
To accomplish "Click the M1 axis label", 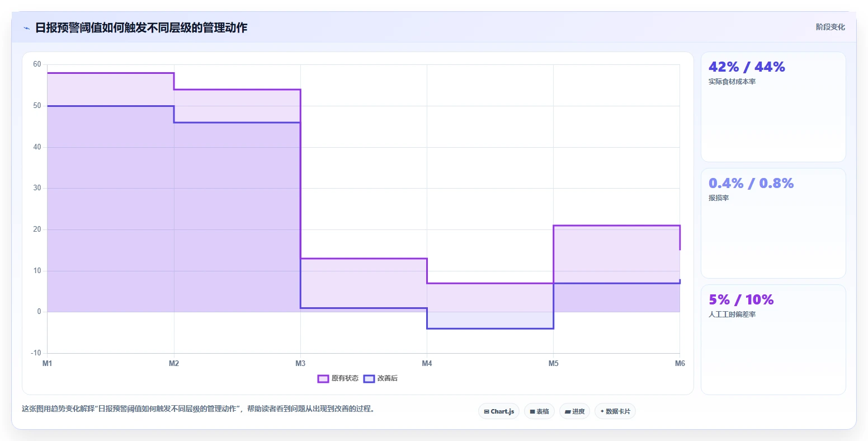I will 48,364.
